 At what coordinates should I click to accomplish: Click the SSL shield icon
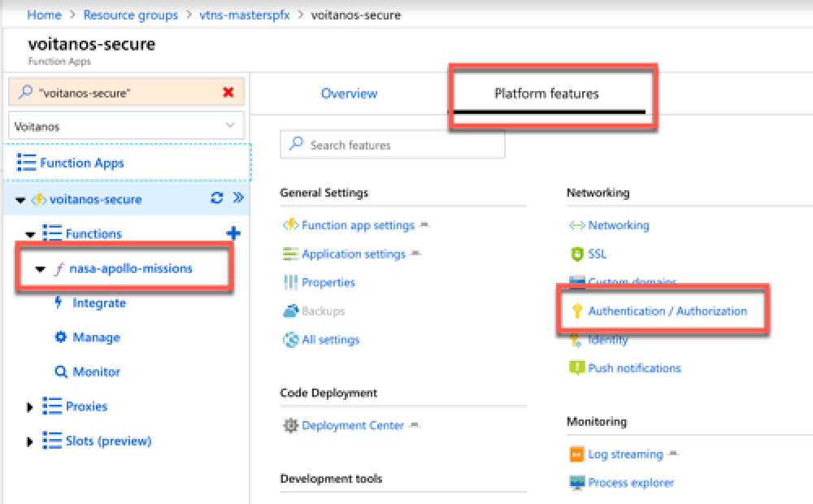(576, 254)
